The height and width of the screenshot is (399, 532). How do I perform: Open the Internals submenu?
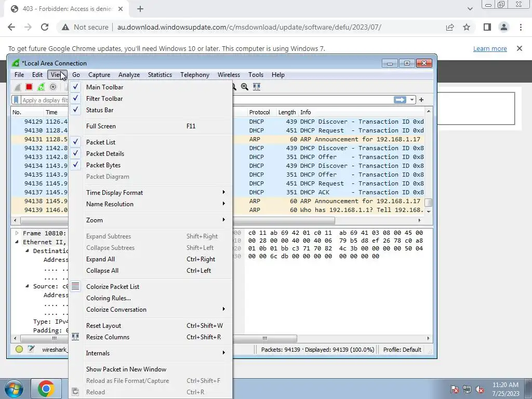point(151,353)
